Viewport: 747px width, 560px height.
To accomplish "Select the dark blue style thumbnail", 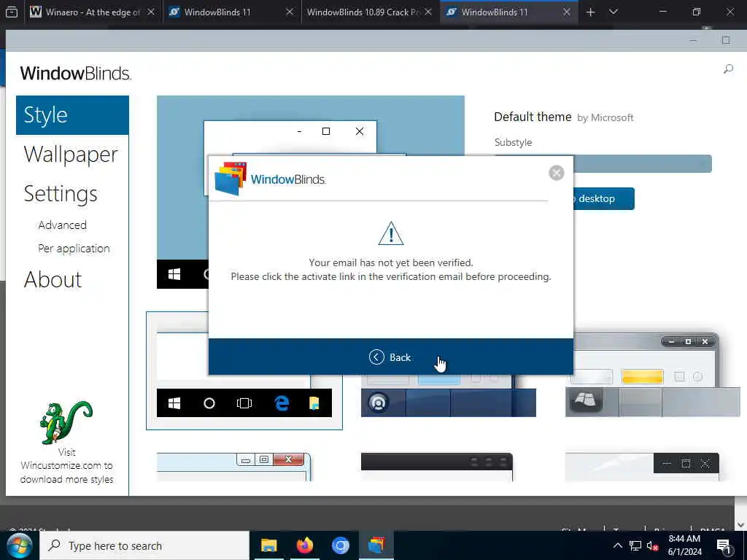I will click(x=449, y=395).
